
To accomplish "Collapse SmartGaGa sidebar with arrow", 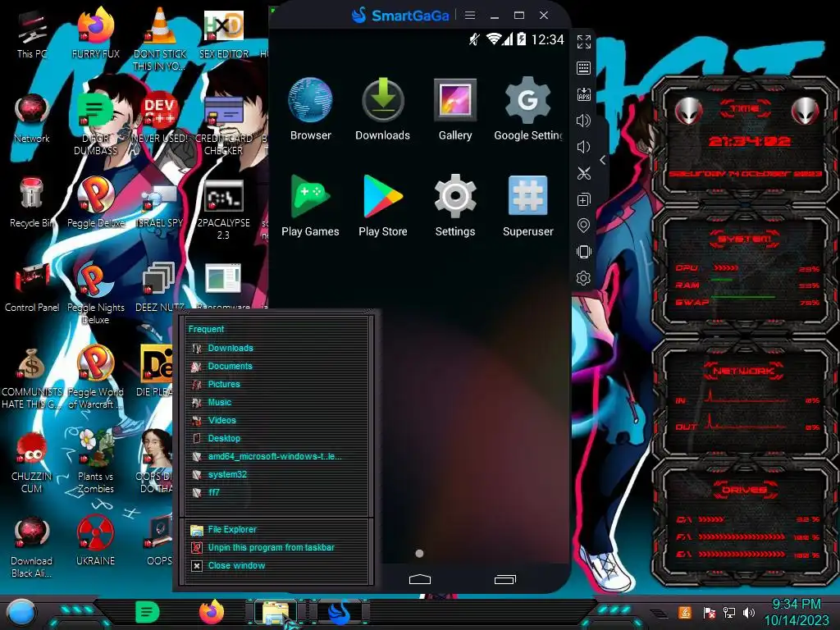I will coord(603,160).
